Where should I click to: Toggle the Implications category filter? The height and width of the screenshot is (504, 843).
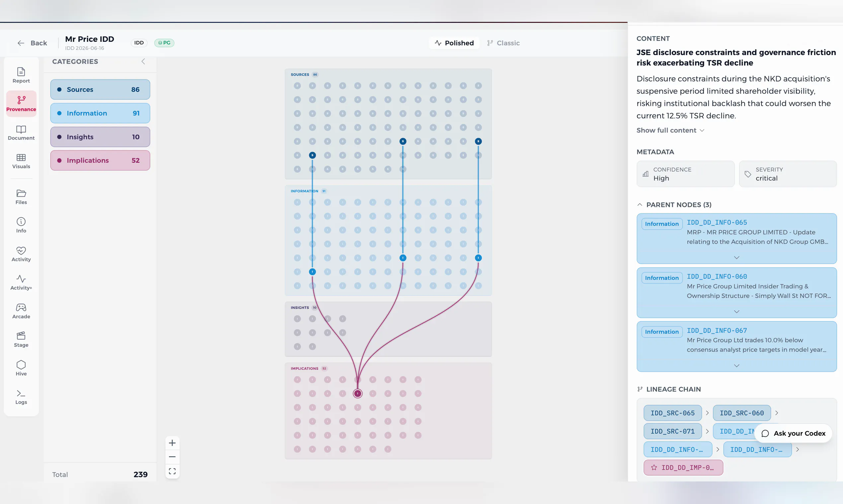(100, 160)
